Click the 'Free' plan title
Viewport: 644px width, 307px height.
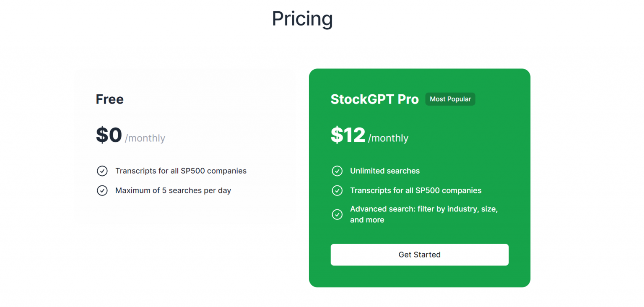(109, 99)
